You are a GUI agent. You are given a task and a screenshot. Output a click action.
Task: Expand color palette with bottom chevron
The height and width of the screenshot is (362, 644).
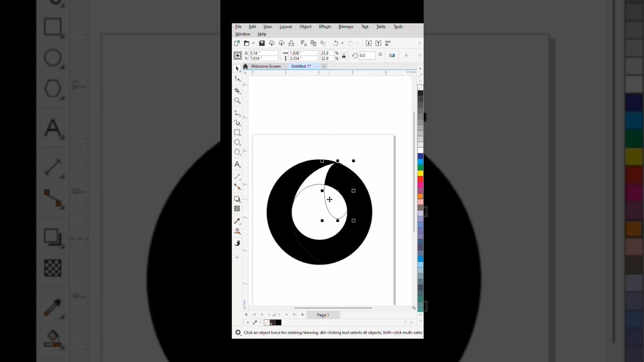(x=420, y=315)
